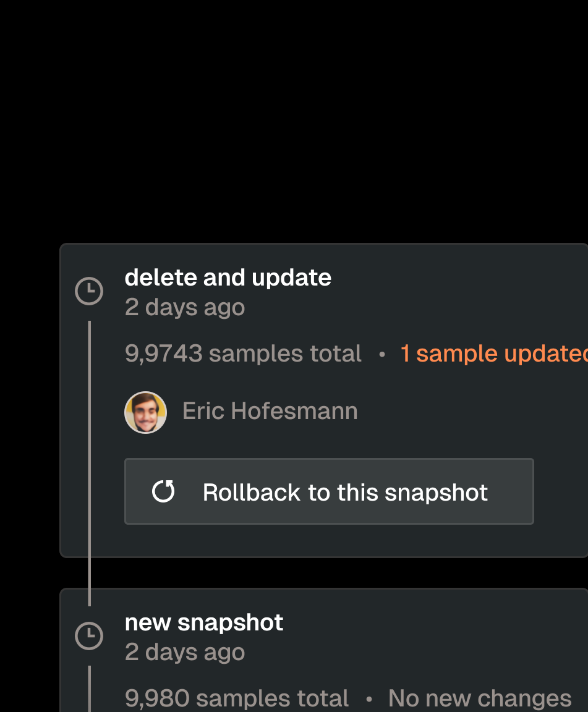This screenshot has width=588, height=712.
Task: Click Eric Hofesmann's avatar picture
Action: pos(145,412)
